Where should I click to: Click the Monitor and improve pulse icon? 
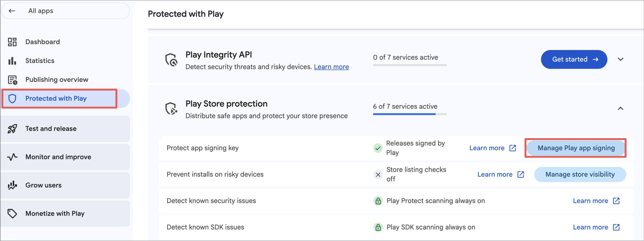[12, 157]
